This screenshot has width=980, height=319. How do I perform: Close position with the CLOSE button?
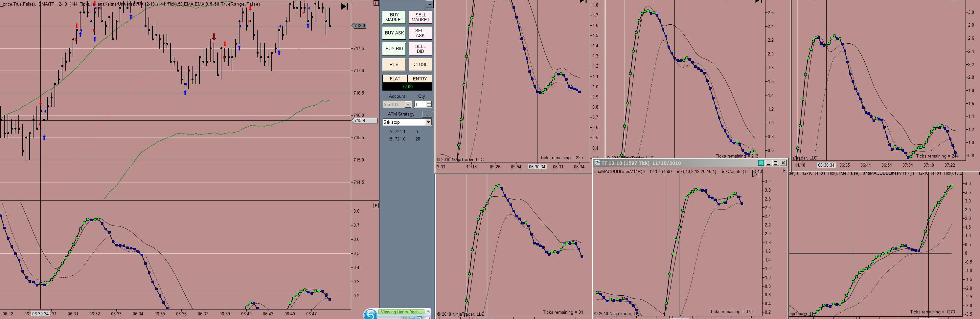[421, 65]
